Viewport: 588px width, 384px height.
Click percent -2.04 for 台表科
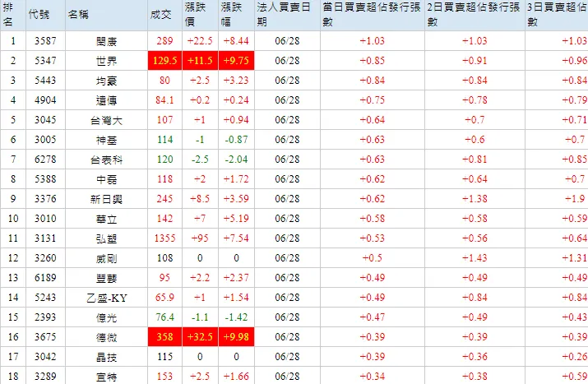point(236,160)
